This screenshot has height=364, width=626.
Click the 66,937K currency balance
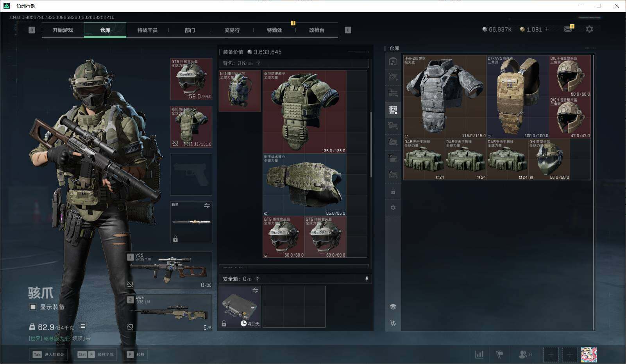pos(497,29)
